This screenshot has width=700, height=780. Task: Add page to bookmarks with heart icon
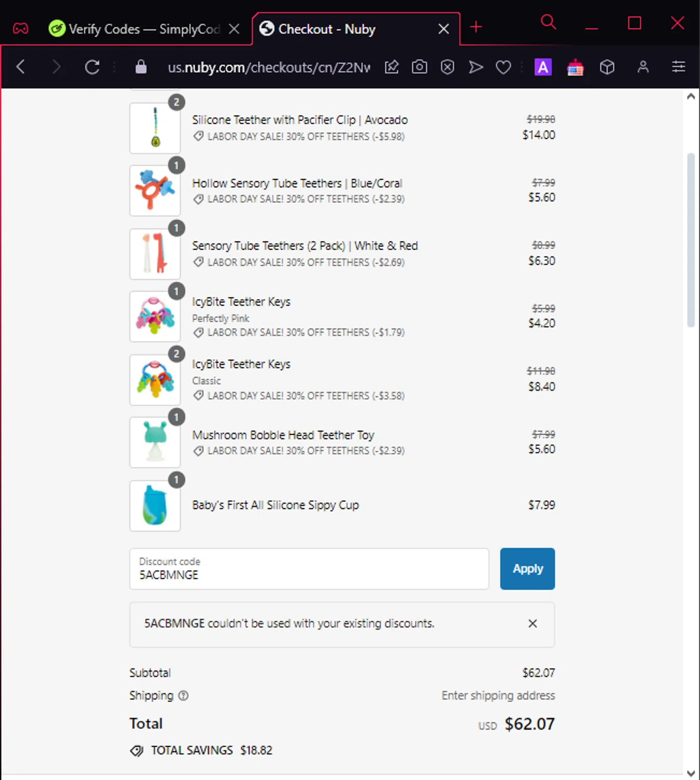coord(503,67)
